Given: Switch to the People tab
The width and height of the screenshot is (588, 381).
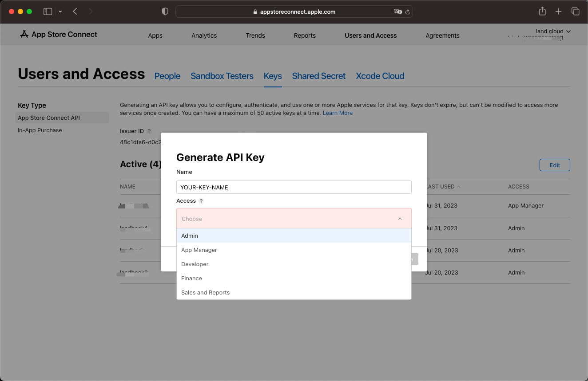Looking at the screenshot, I should [167, 76].
